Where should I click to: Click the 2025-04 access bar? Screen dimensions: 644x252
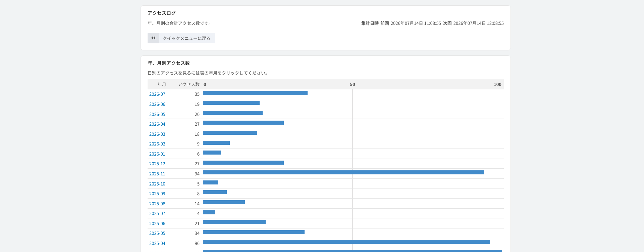346,242
